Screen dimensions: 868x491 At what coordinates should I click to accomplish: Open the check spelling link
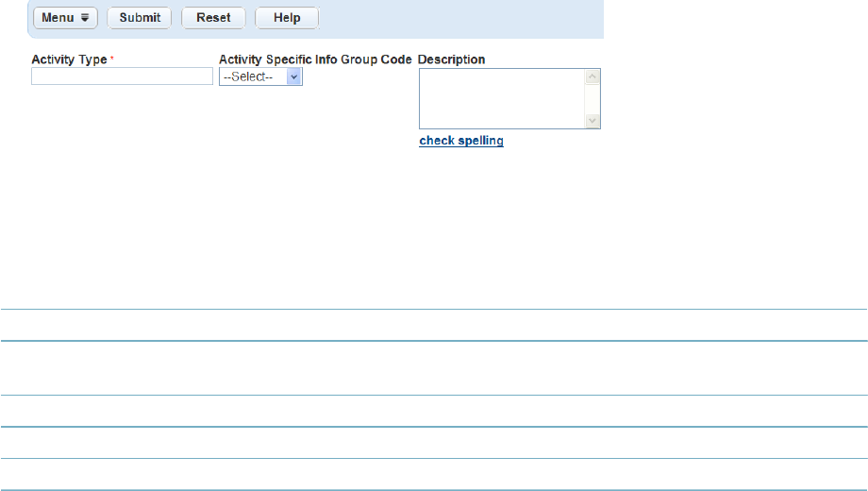(x=461, y=141)
